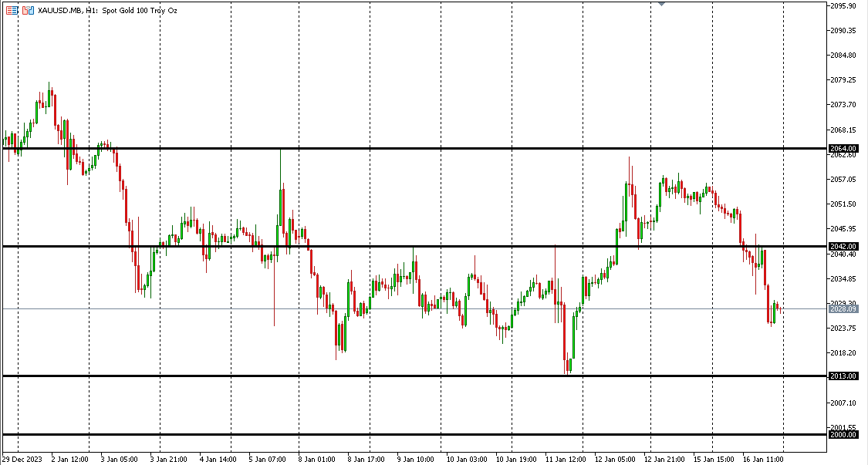
Task: Click the 5 Jan 07:00 time label
Action: pos(267,459)
